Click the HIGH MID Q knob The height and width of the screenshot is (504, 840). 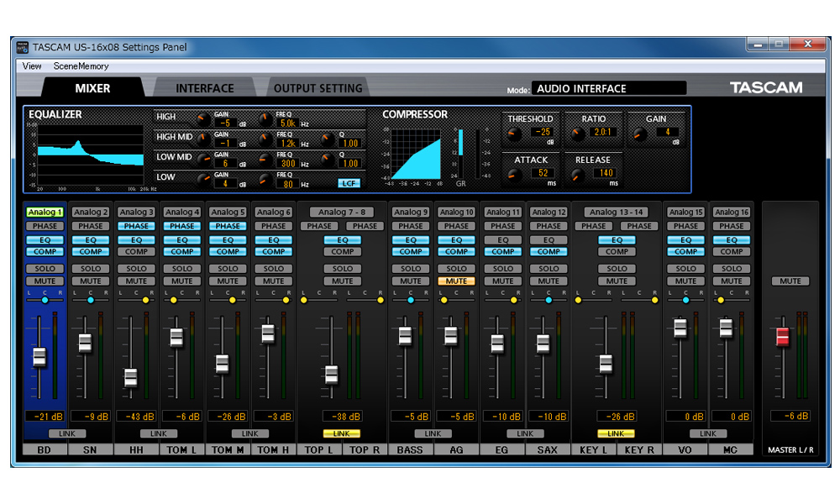point(328,140)
